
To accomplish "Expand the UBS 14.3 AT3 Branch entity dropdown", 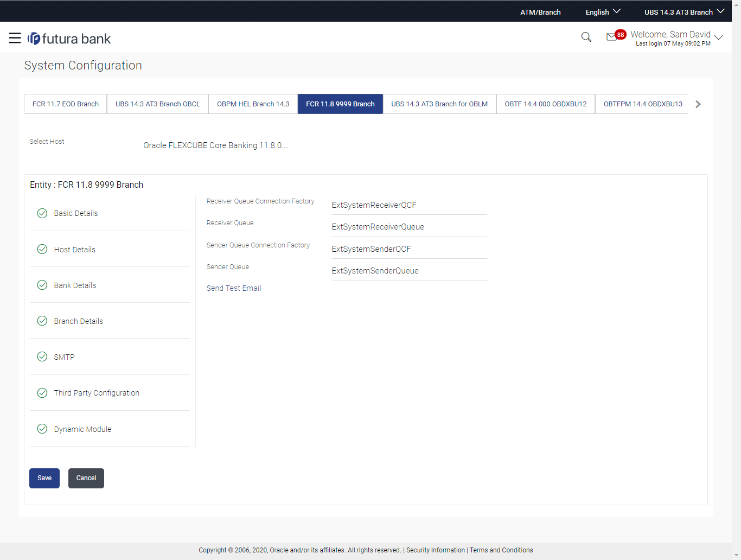I will click(684, 12).
